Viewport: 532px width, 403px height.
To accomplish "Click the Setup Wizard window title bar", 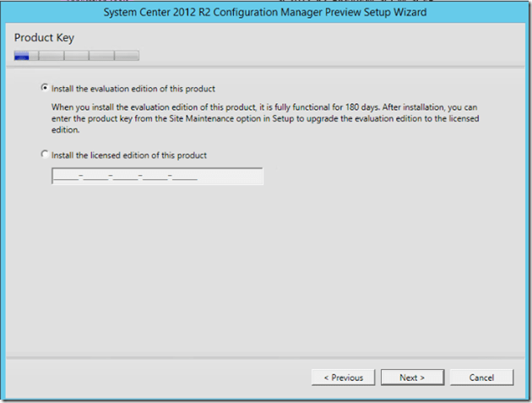I will pyautogui.click(x=265, y=13).
